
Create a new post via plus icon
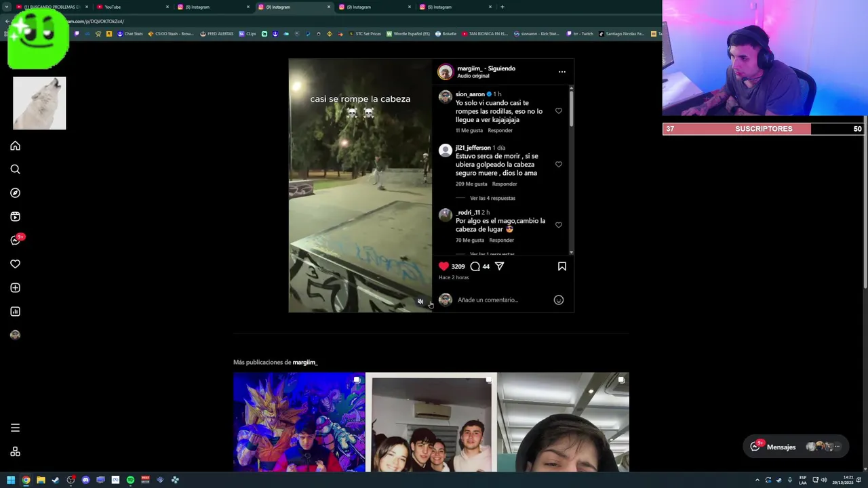[15, 288]
